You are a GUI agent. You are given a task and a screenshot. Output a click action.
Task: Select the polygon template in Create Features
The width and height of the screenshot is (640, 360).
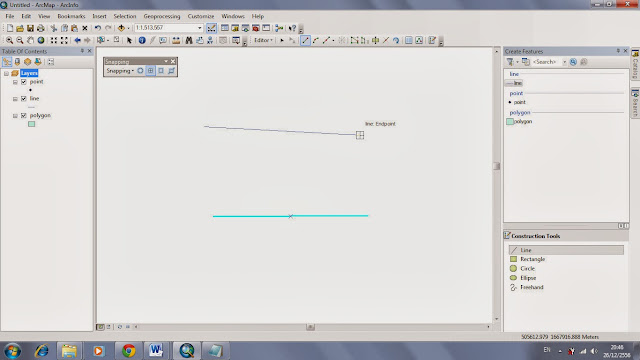coord(519,121)
